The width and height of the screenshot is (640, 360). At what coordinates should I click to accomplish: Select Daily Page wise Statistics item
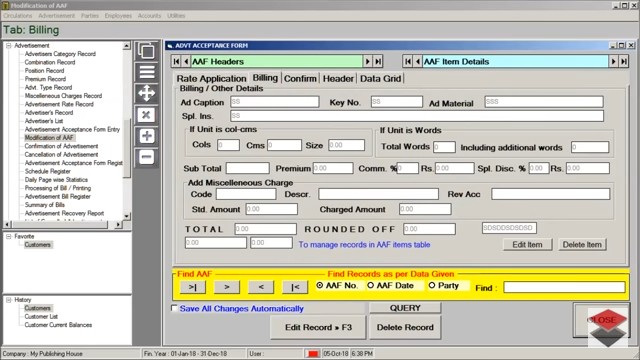pos(56,180)
